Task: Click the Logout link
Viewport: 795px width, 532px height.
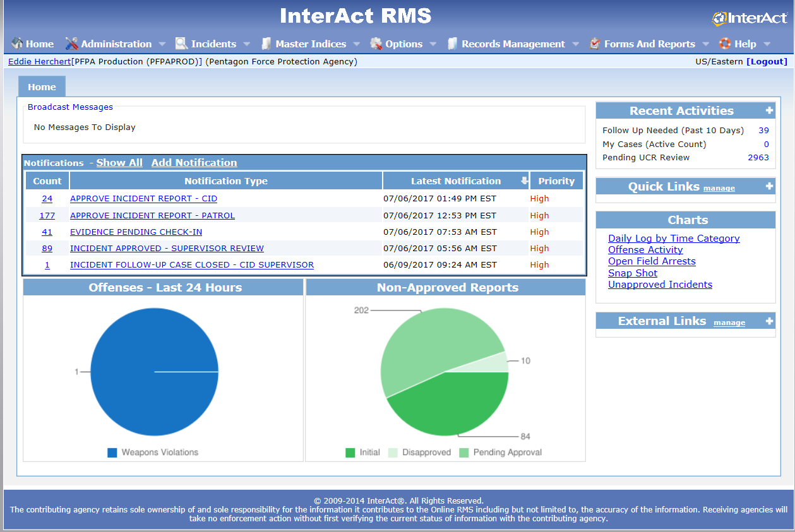Action: point(767,61)
